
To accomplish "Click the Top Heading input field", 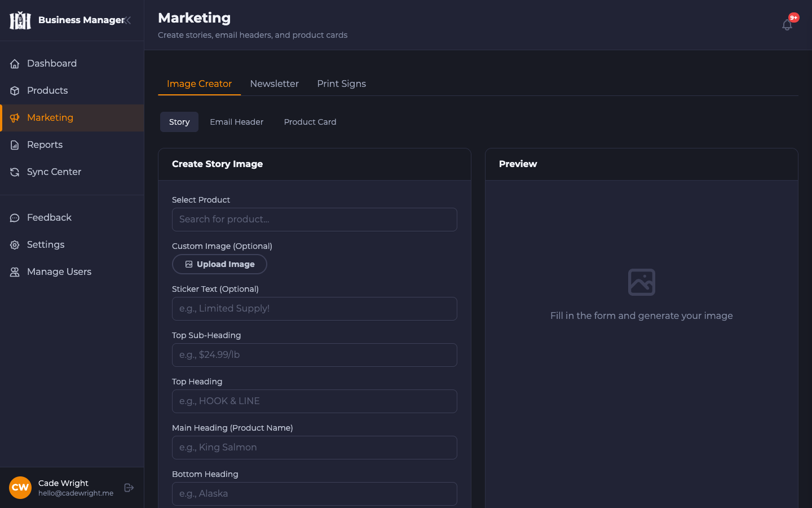I will (315, 401).
